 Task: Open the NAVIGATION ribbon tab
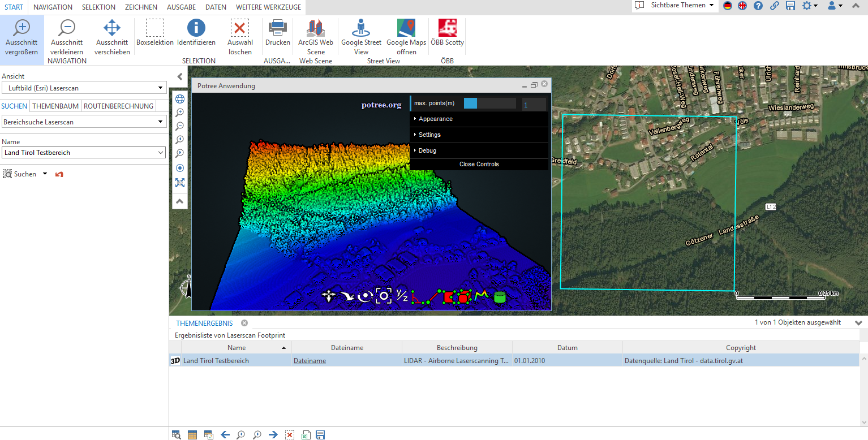tap(53, 7)
